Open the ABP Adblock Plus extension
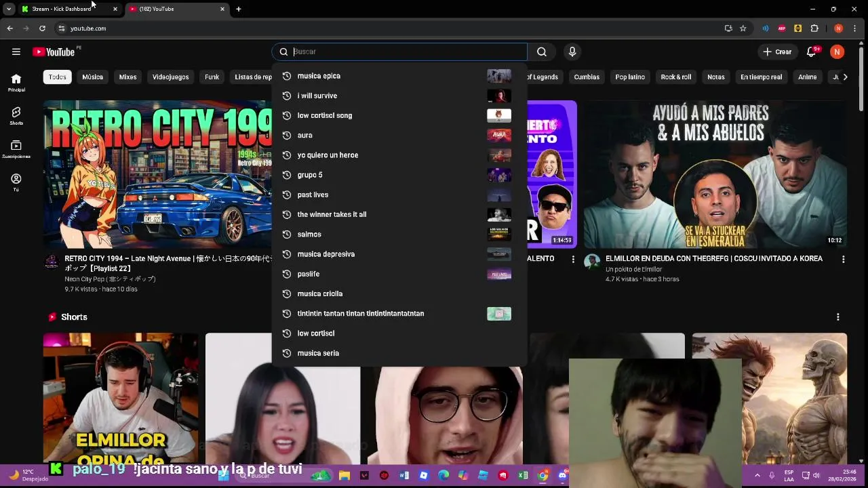Viewport: 868px width, 488px height. (782, 28)
